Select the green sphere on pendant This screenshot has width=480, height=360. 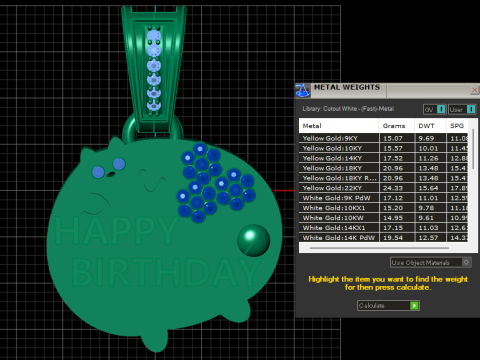tap(254, 240)
